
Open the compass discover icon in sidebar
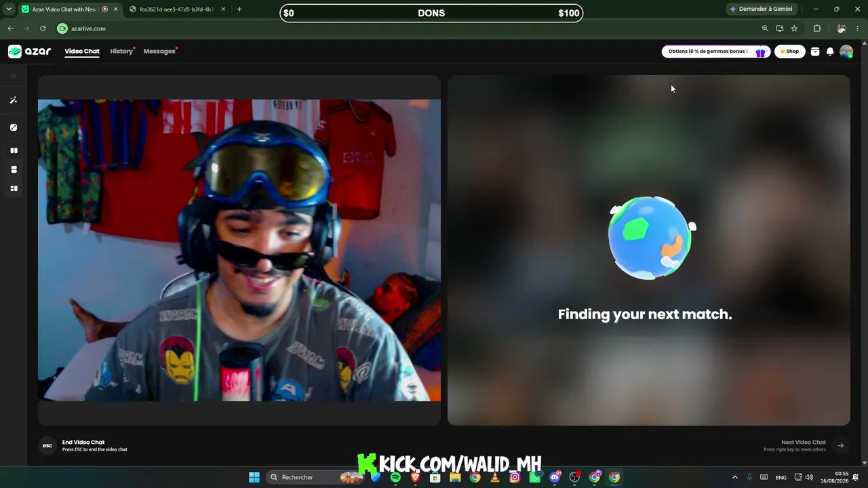[x=13, y=127]
